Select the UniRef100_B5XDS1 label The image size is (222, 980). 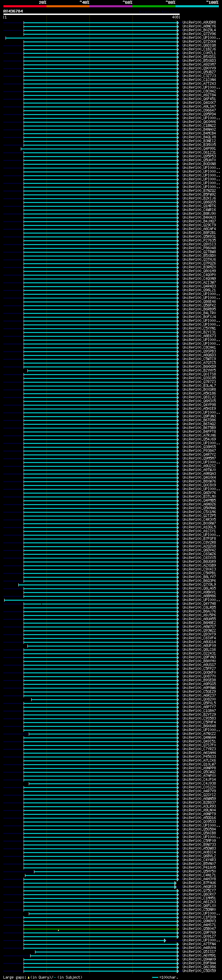pyautogui.click(x=199, y=57)
